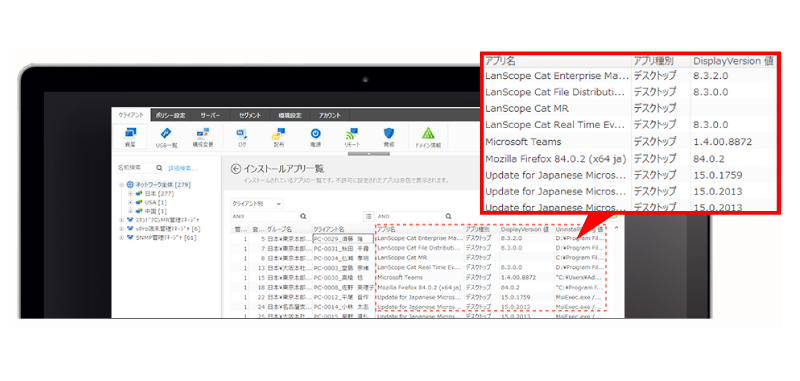800x381 pixels.
Task: Sort by アプリ名 header in the grid
Action: click(x=419, y=230)
